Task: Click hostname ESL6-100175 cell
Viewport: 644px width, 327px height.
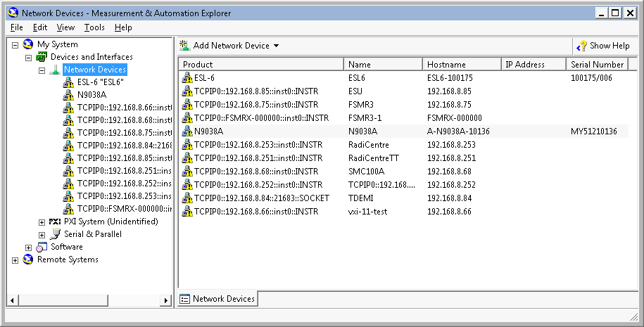Action: 450,78
